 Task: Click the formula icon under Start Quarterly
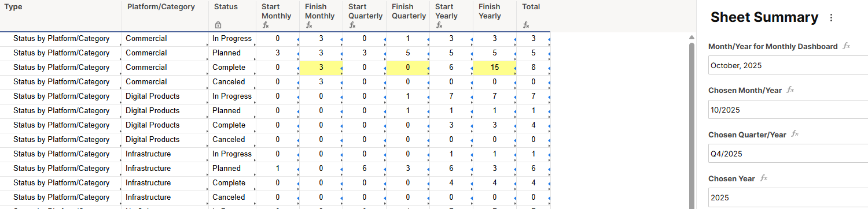pos(352,25)
